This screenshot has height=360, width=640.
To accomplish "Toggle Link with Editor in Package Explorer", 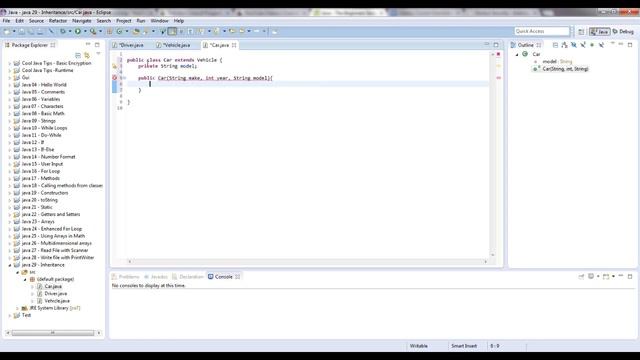I will (87, 55).
